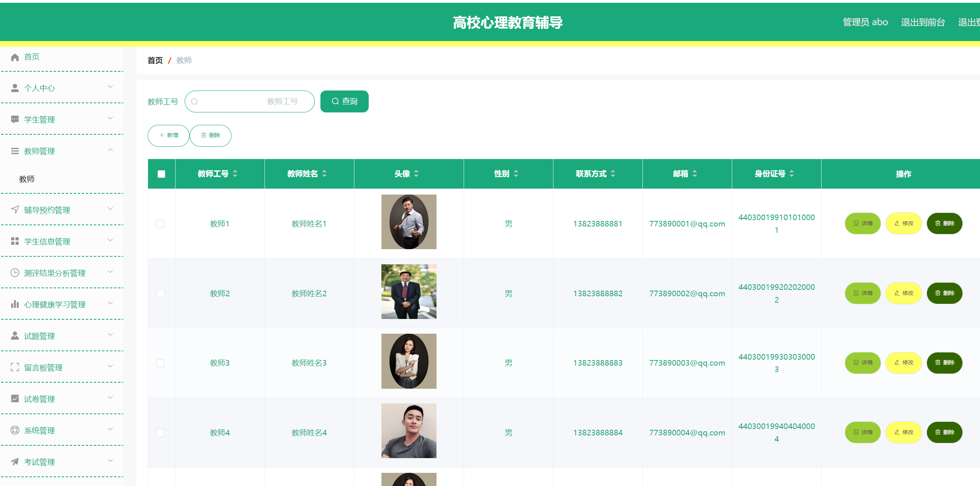The image size is (980, 486).
Task: Click 管理员 abo in the header
Action: 865,22
